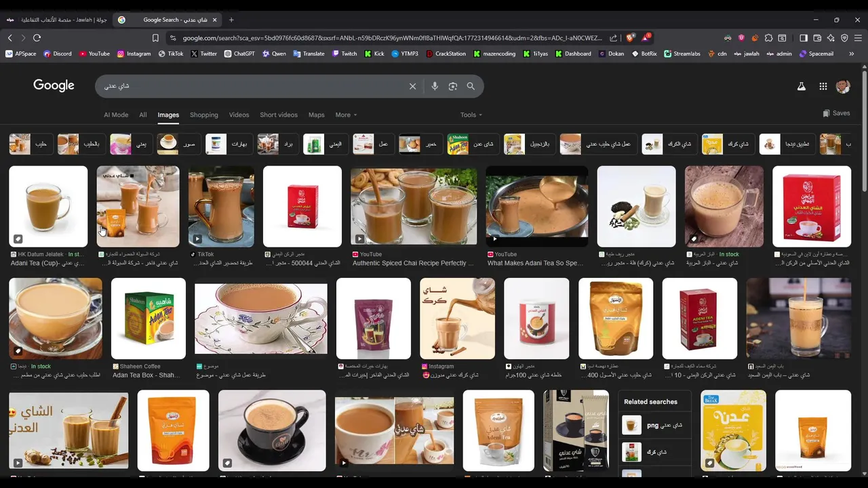Select the Shopping tab
Image resolution: width=868 pixels, height=488 pixels.
coord(204,115)
